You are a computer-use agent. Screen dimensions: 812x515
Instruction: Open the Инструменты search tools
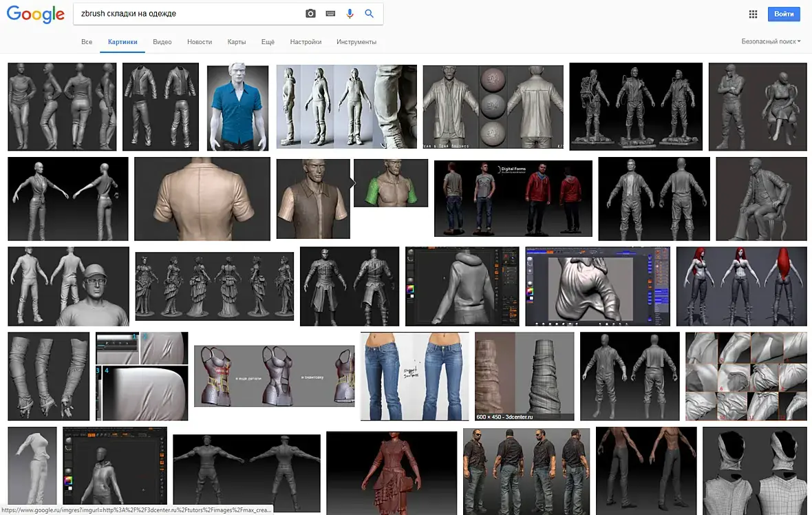pyautogui.click(x=356, y=42)
